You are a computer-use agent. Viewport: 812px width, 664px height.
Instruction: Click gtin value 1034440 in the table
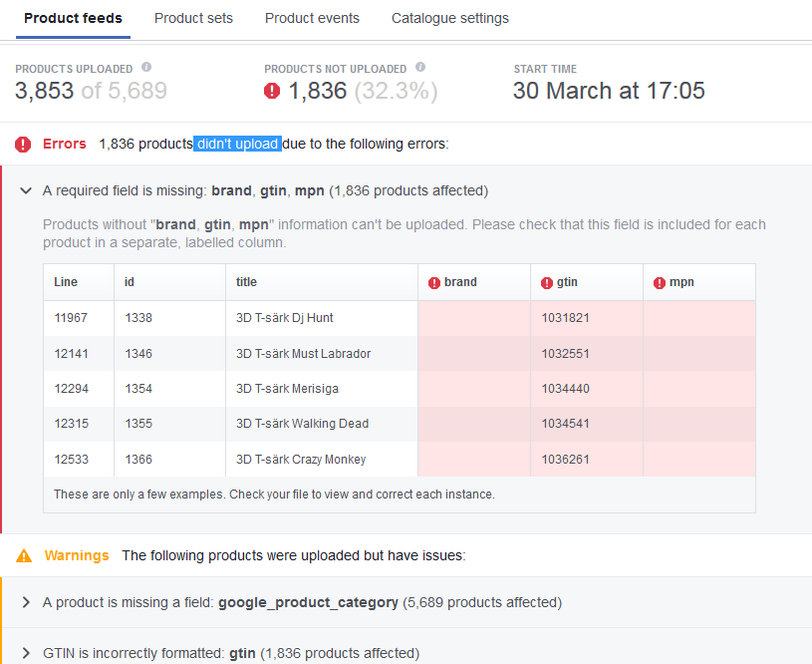[x=566, y=389]
